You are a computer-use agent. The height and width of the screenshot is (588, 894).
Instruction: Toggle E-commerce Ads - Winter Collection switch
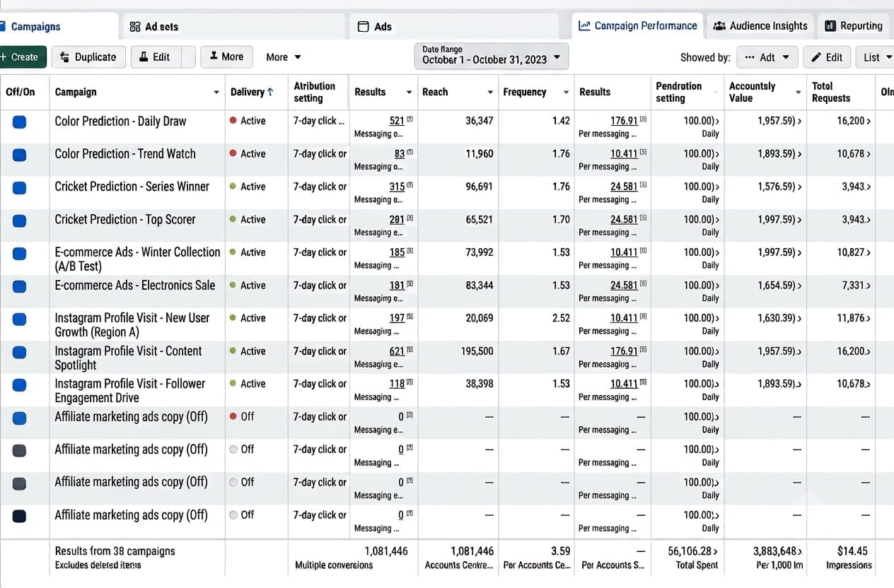pyautogui.click(x=20, y=253)
